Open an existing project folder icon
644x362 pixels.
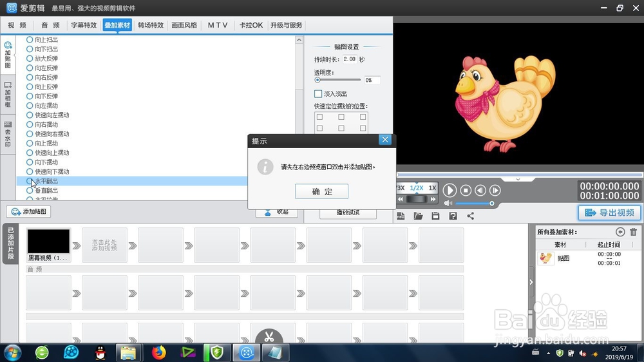coord(418,216)
